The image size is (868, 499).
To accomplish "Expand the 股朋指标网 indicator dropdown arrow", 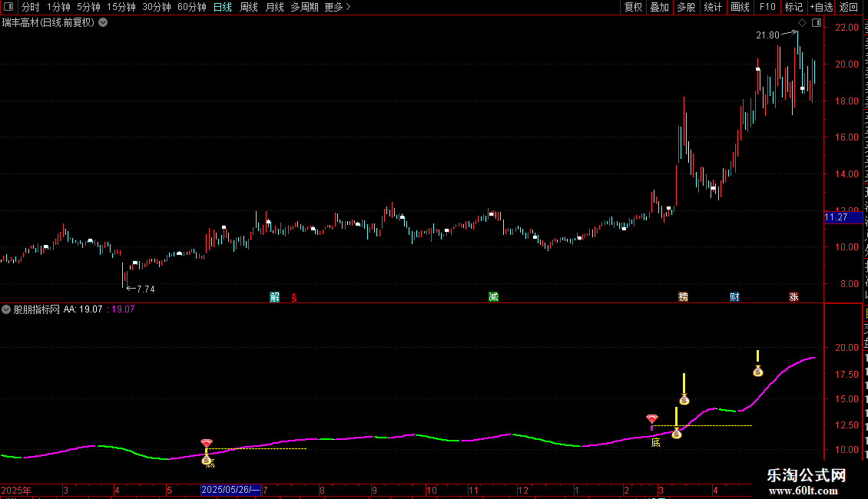I will (x=6, y=309).
